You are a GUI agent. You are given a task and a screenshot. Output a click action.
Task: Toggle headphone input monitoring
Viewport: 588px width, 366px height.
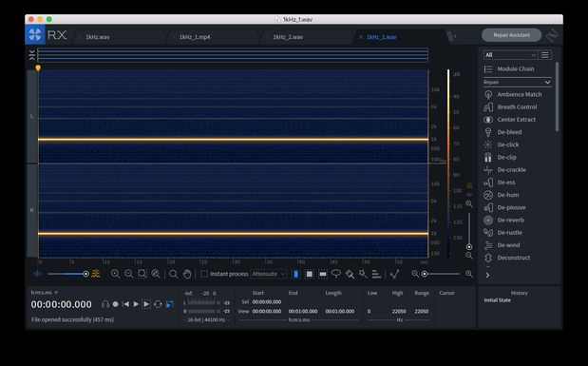pyautogui.click(x=105, y=304)
